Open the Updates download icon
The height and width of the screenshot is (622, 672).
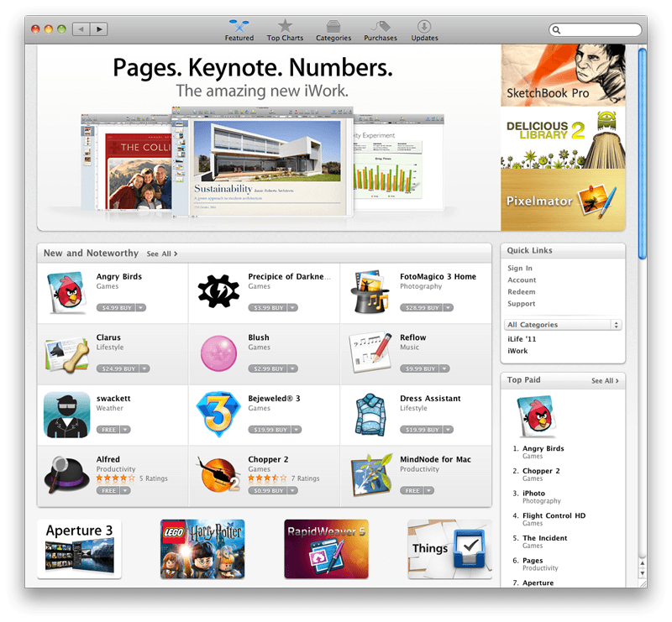424,27
